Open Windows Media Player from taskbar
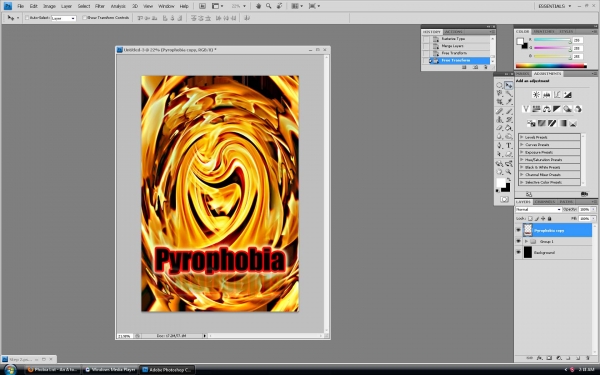 pos(111,370)
